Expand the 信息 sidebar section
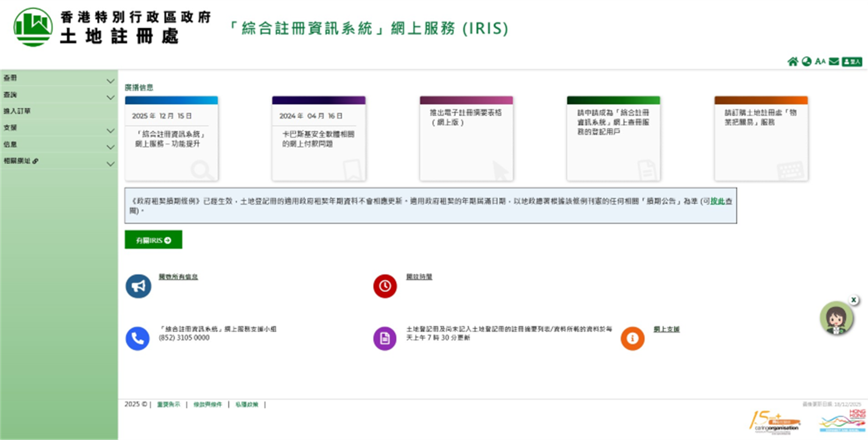The height and width of the screenshot is (440, 868). point(57,145)
